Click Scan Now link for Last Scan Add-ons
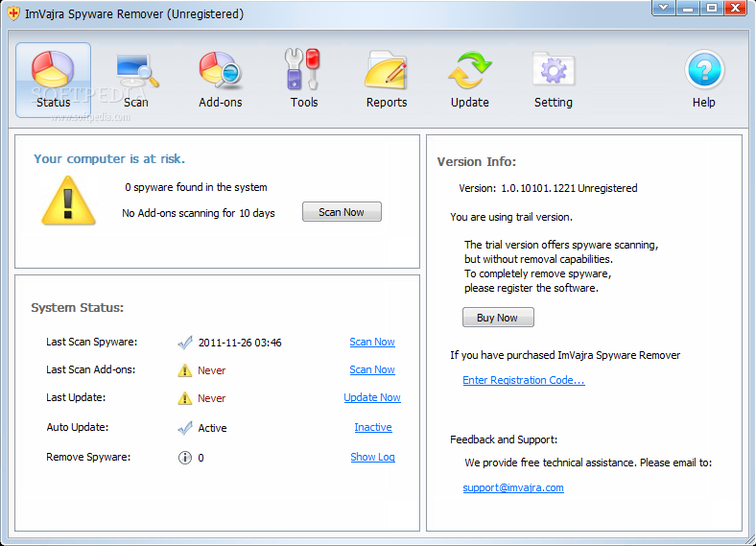This screenshot has width=756, height=546. tap(372, 370)
